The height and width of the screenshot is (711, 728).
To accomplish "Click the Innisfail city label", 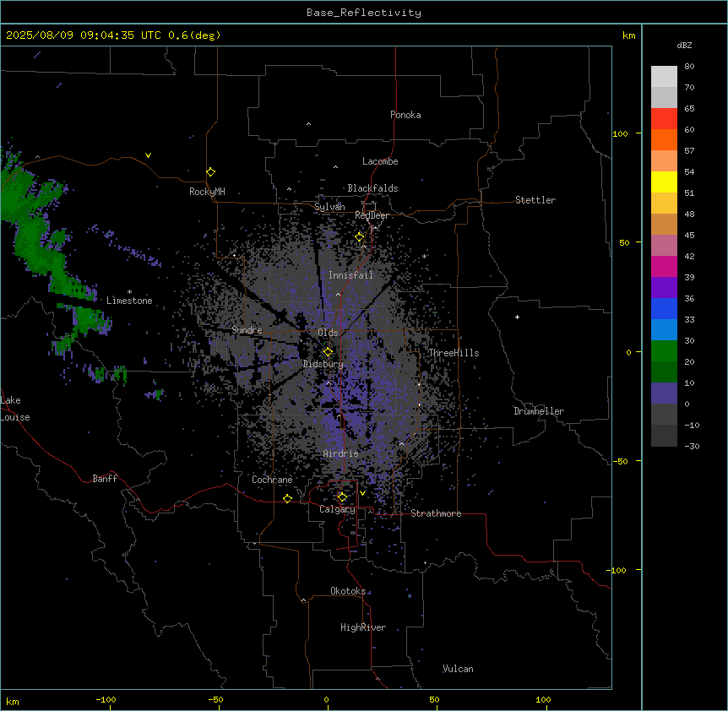I will point(350,275).
